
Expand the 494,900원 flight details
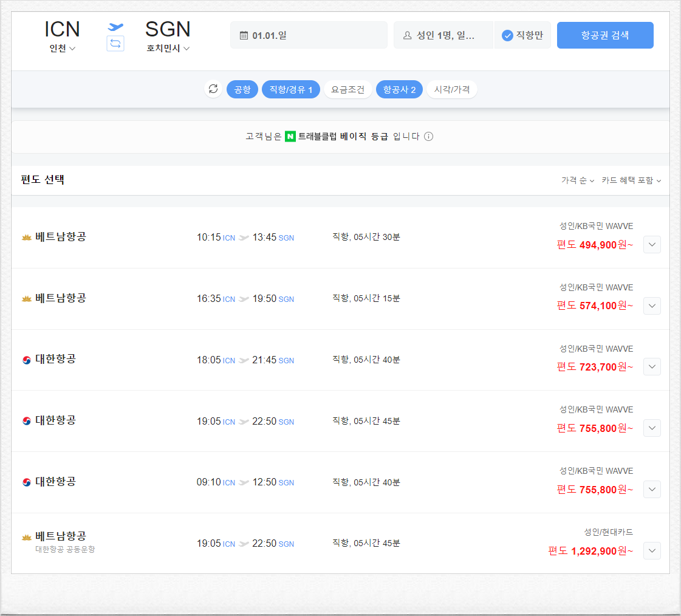652,245
